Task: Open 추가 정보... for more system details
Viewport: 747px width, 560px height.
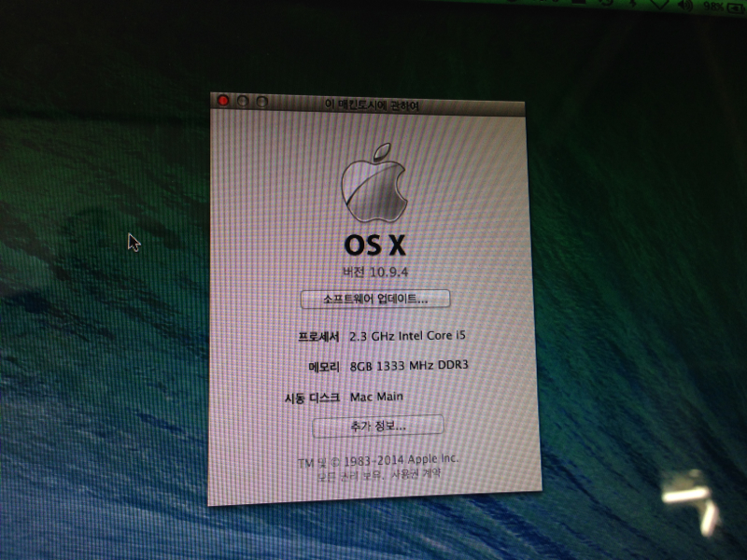Action: [377, 426]
